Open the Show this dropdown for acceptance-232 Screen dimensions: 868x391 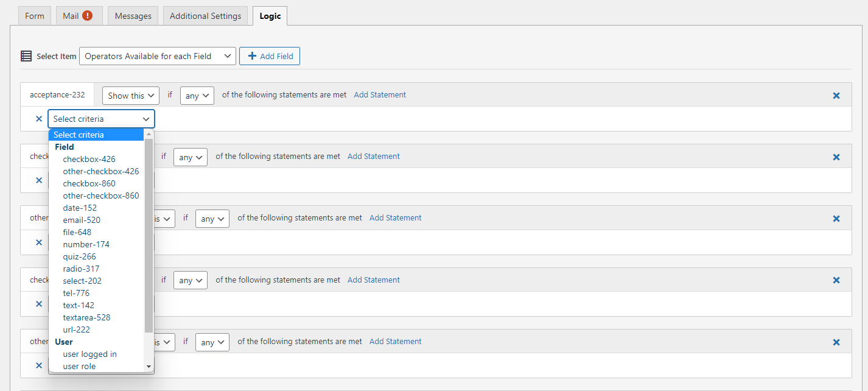coord(130,96)
